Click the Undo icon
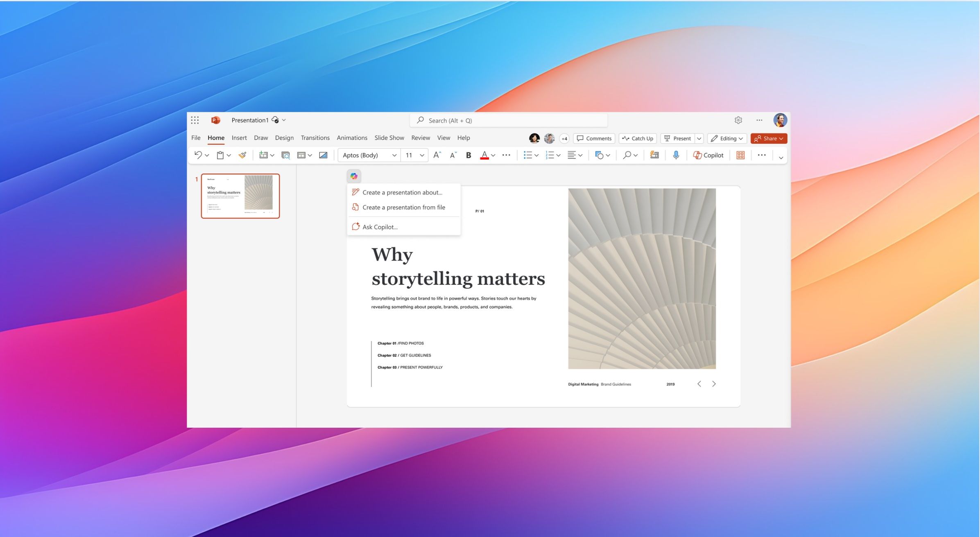This screenshot has width=980, height=537. (198, 155)
